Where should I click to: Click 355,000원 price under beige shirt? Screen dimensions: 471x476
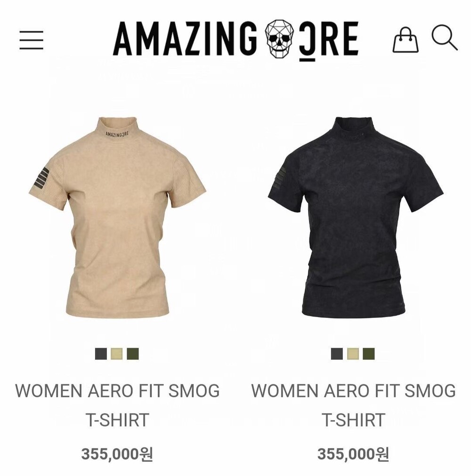(117, 454)
